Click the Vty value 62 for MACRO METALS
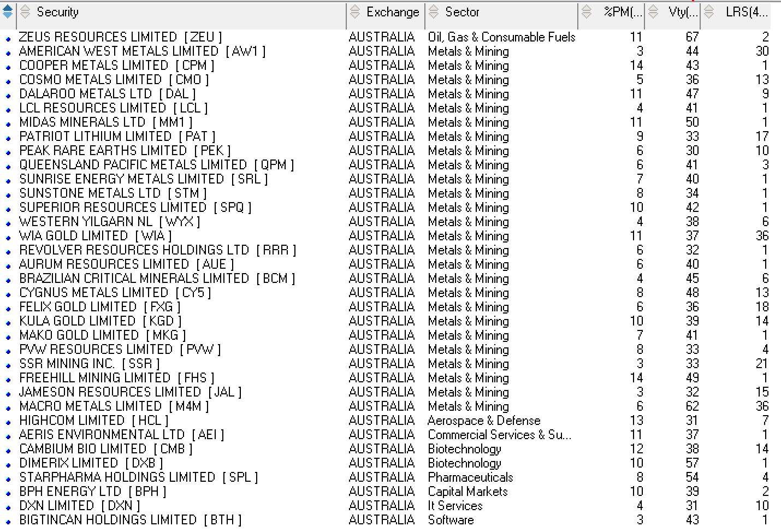The image size is (781, 532). coord(692,406)
